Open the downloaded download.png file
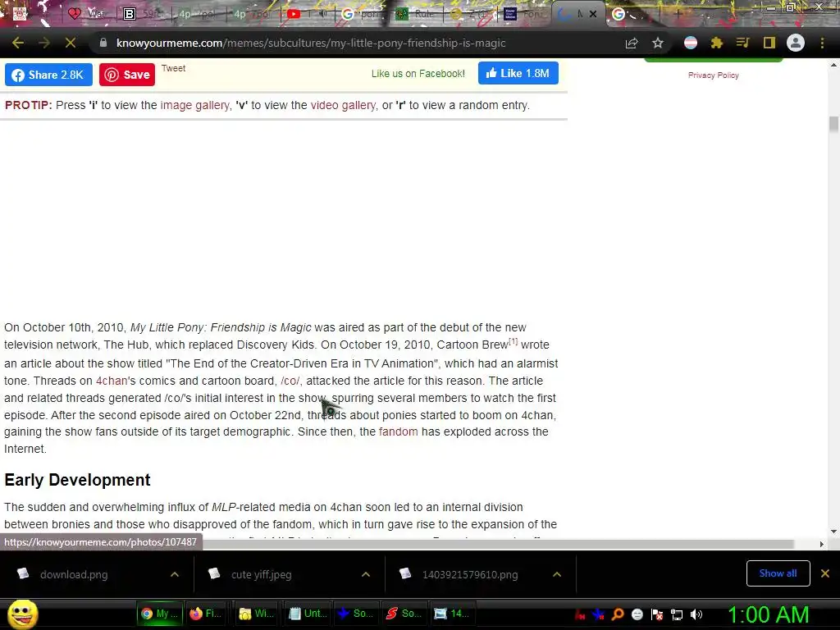Viewport: 840px width, 630px height. (74, 575)
